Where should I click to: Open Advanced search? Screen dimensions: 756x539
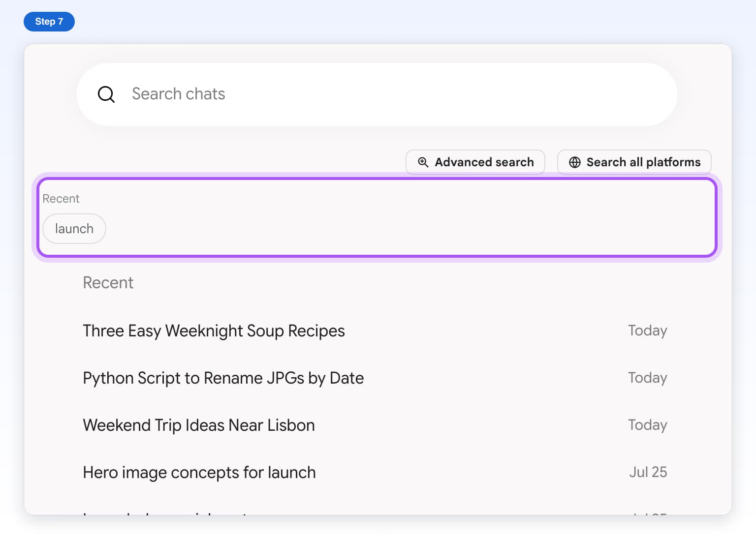[x=475, y=162]
